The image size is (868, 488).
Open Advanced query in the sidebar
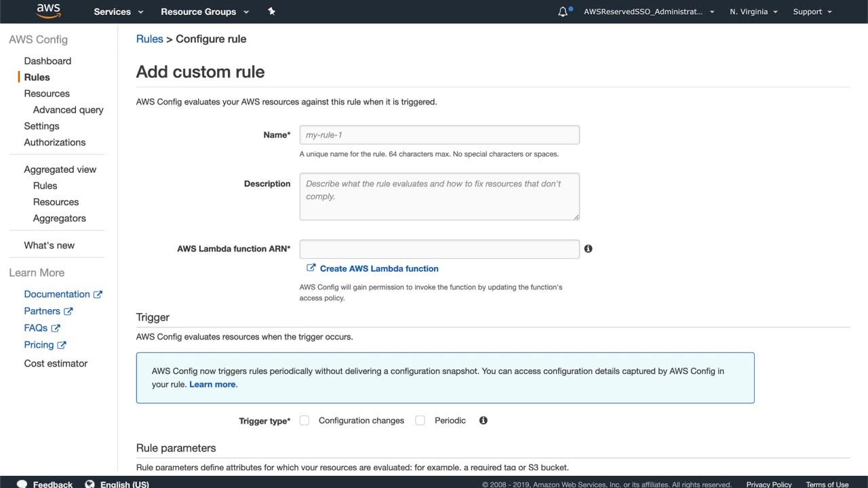click(x=68, y=110)
